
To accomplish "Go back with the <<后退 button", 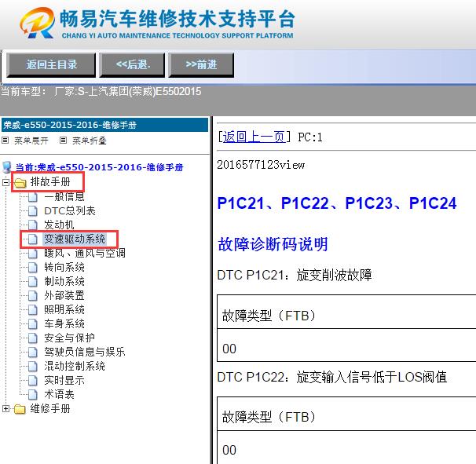I will point(132,64).
